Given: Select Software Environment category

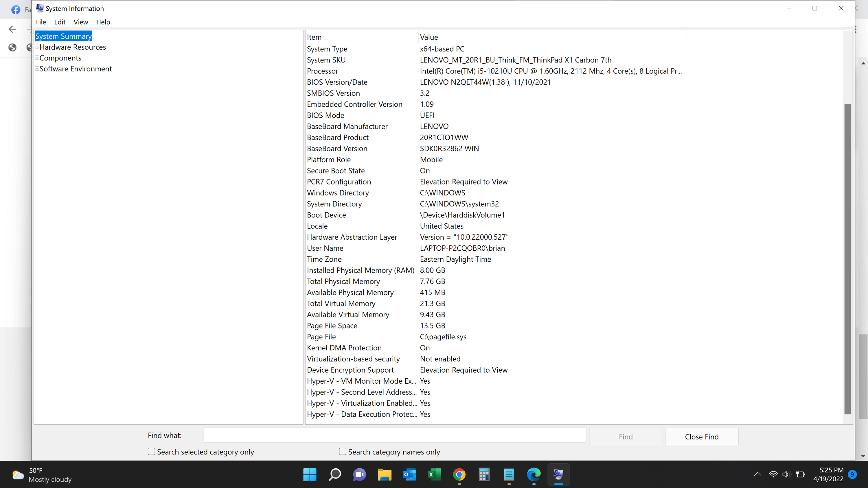Looking at the screenshot, I should click(76, 69).
